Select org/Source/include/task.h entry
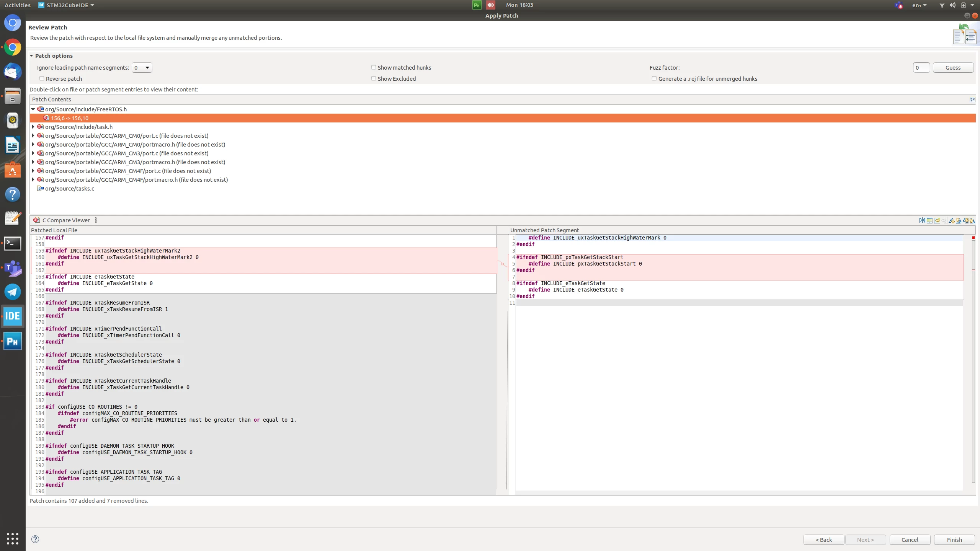 point(78,127)
